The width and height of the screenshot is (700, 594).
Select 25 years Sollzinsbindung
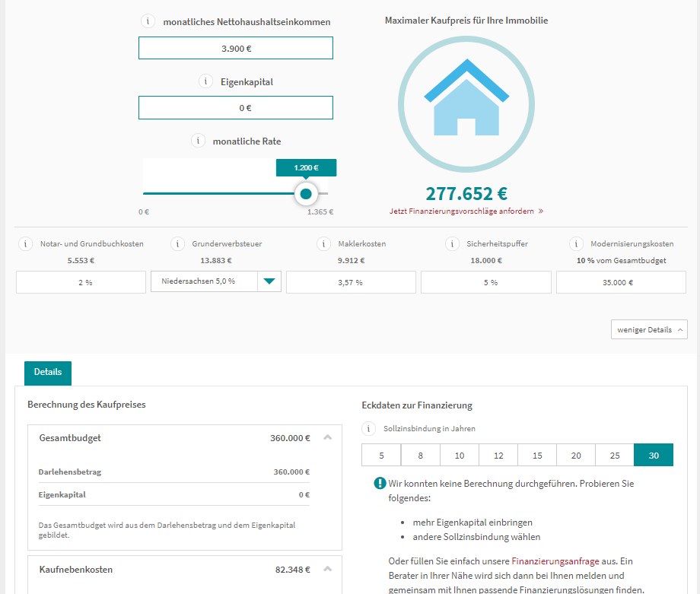pyautogui.click(x=615, y=456)
